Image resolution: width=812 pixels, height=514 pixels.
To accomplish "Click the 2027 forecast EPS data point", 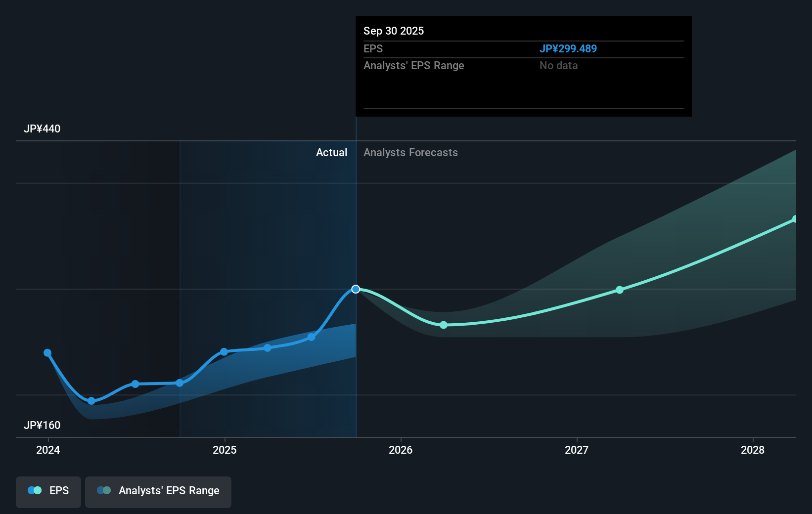I will point(620,290).
